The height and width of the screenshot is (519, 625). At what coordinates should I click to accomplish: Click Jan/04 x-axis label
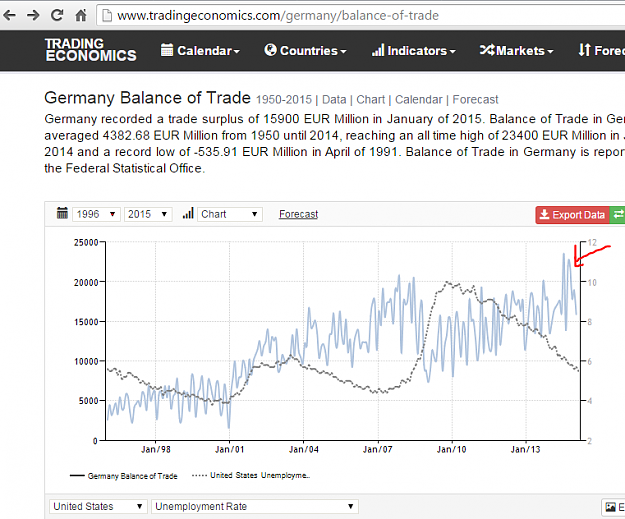tap(304, 450)
